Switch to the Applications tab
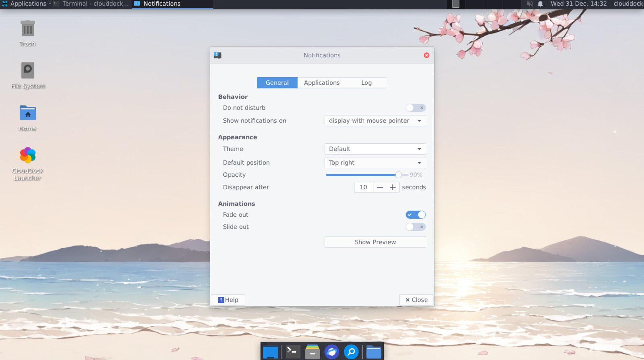The height and width of the screenshot is (360, 644). point(321,83)
